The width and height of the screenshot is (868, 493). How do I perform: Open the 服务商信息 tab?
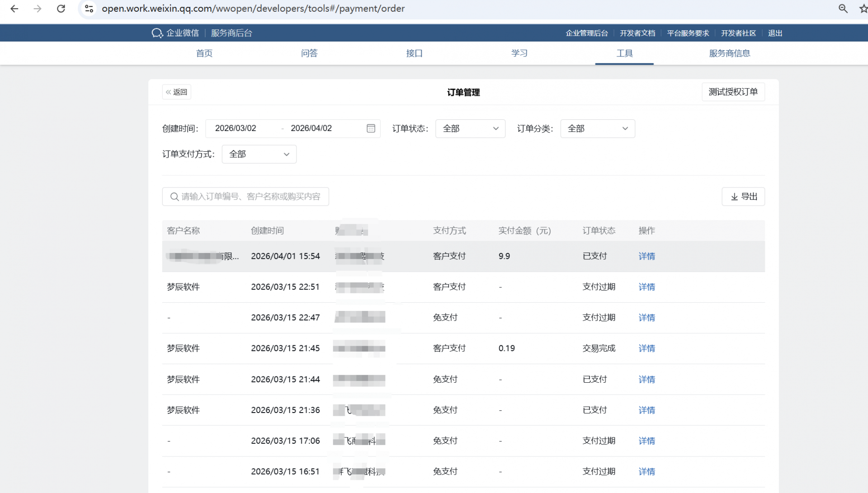click(729, 53)
